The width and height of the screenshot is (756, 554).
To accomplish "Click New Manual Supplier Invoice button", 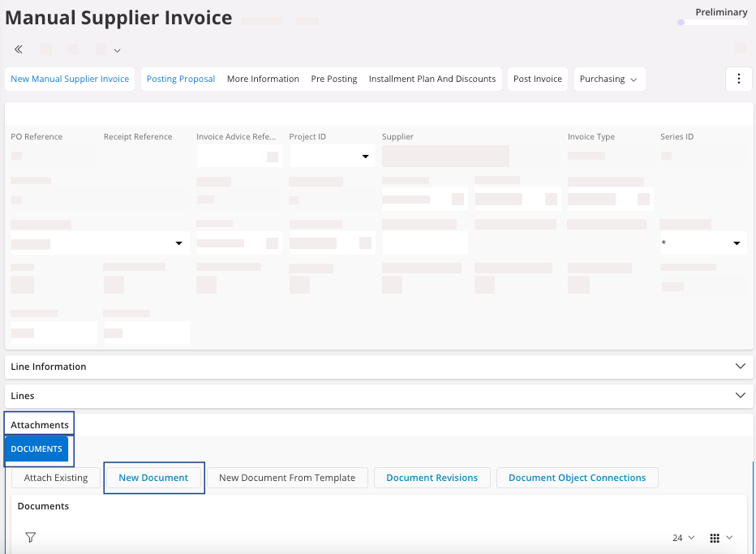I will [x=70, y=79].
